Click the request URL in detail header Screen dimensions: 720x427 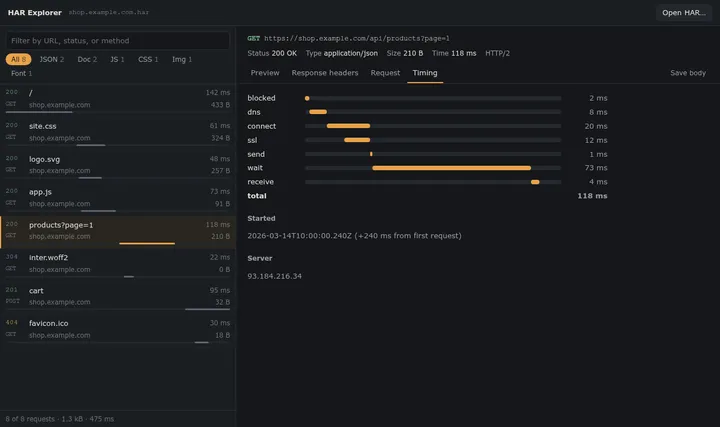357,39
